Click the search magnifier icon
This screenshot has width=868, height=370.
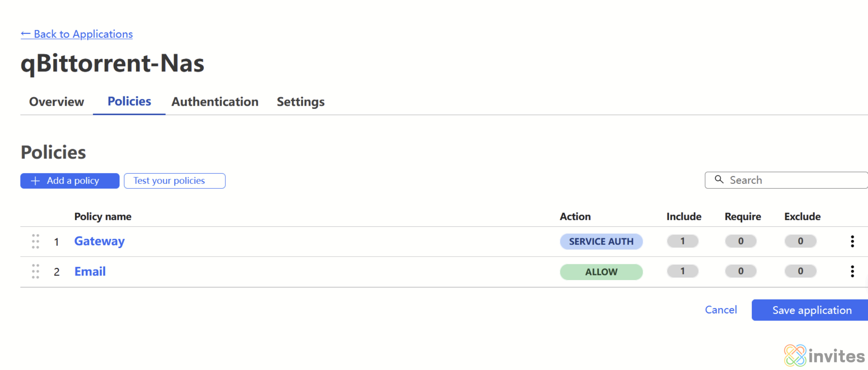point(719,180)
